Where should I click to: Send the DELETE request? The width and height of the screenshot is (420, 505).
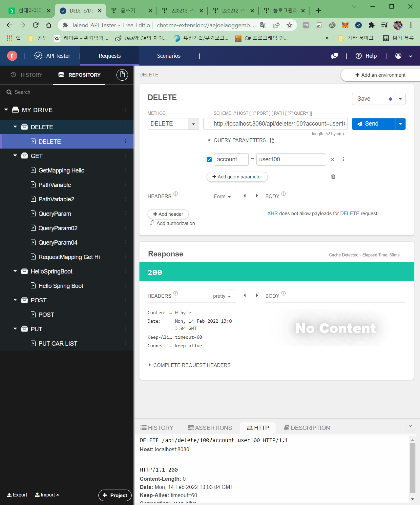(x=374, y=124)
